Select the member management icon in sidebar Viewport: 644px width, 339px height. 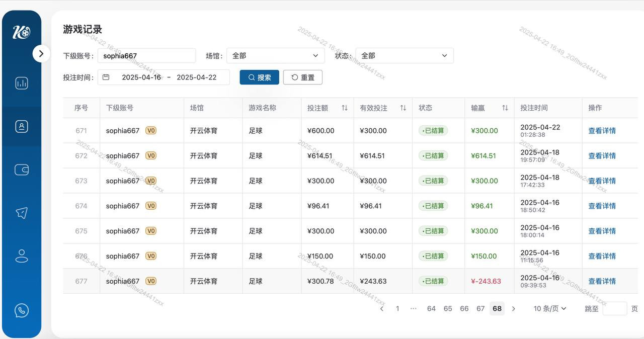21,126
